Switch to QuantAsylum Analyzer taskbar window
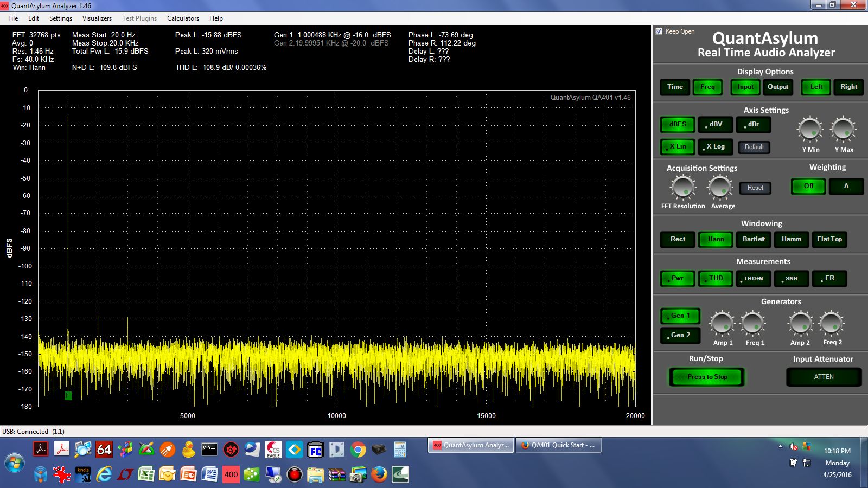 (x=471, y=445)
